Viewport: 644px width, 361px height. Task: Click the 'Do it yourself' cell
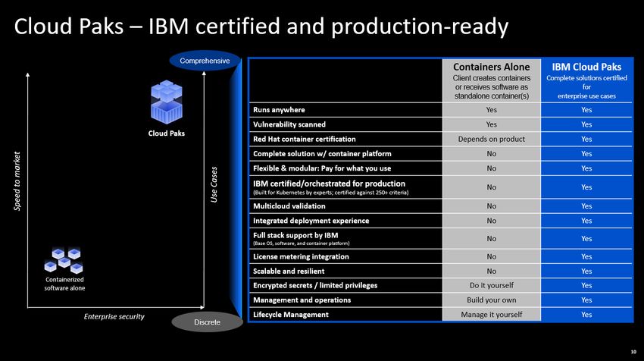[x=491, y=285]
